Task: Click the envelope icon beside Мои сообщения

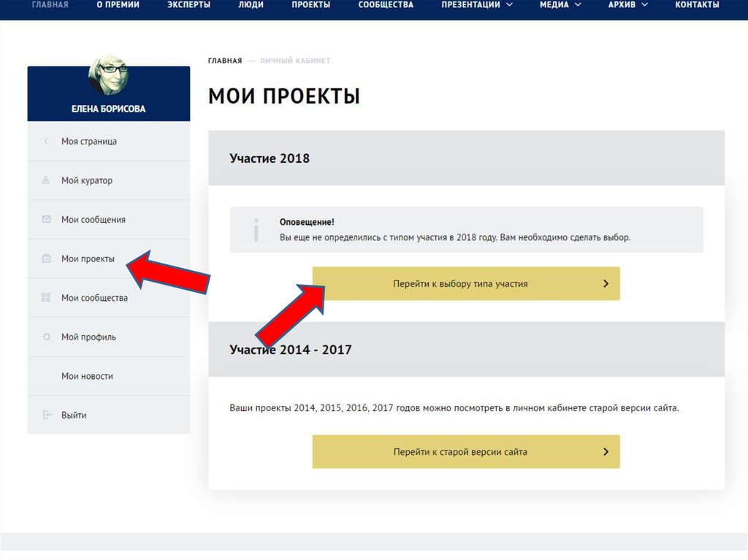Action: pyautogui.click(x=46, y=220)
